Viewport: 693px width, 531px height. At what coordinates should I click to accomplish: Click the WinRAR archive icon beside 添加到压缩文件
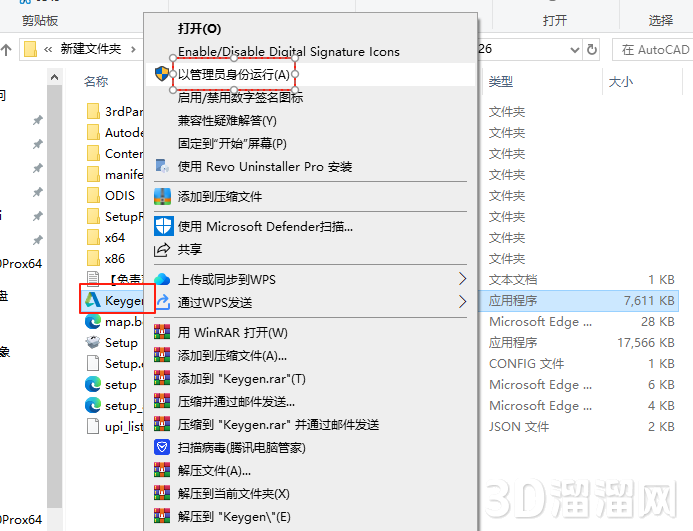[x=162, y=196]
